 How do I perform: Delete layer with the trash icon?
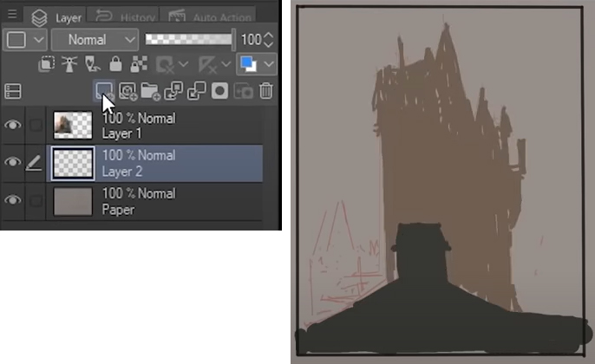(x=266, y=90)
